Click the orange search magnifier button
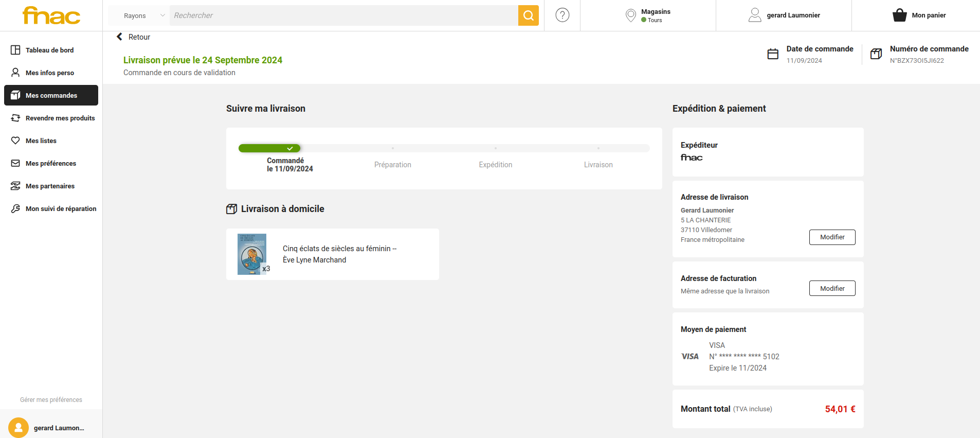 528,15
